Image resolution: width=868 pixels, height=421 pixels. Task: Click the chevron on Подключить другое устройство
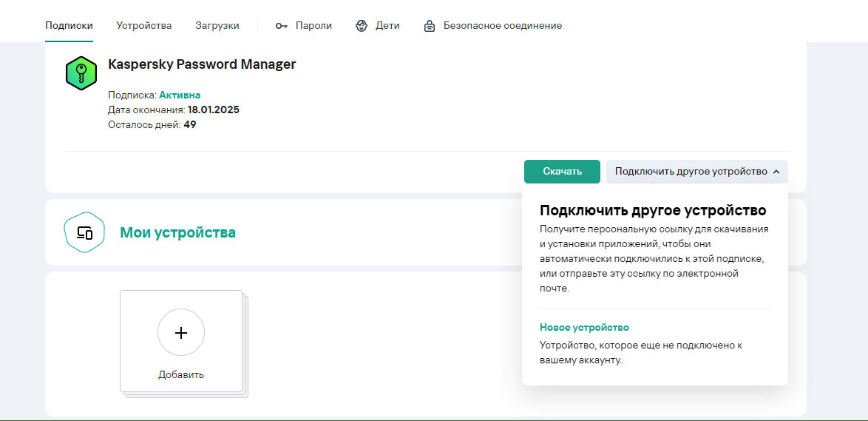point(776,172)
